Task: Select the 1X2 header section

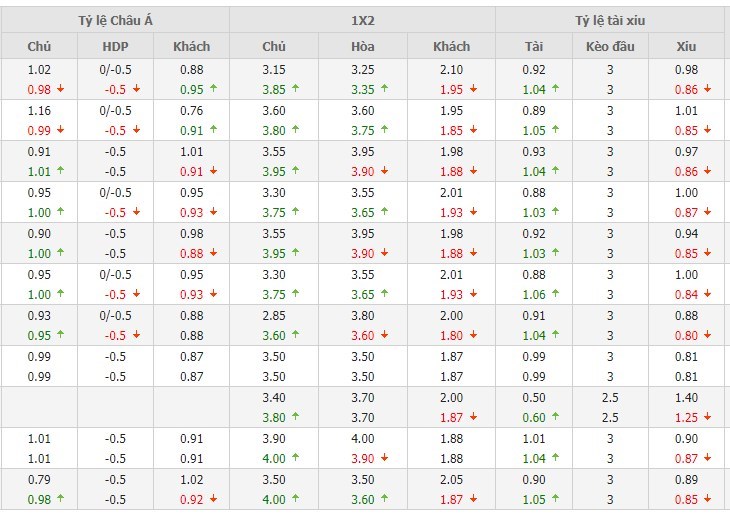Action: [x=361, y=20]
